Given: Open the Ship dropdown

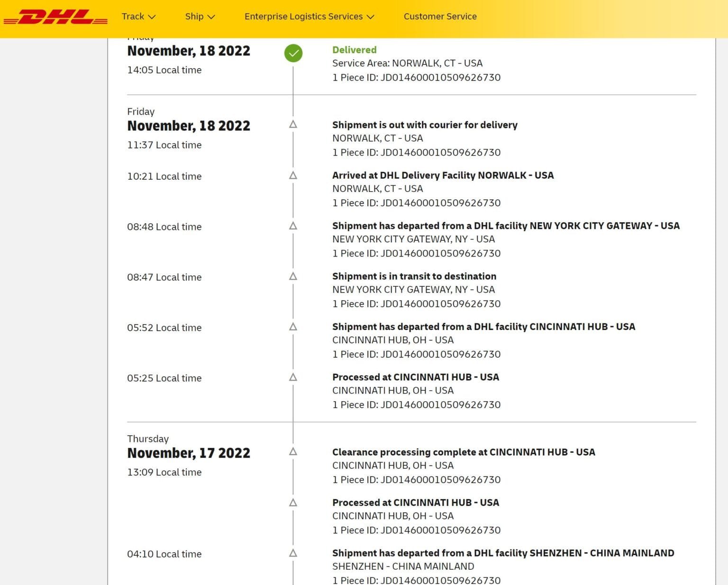Looking at the screenshot, I should 200,16.
